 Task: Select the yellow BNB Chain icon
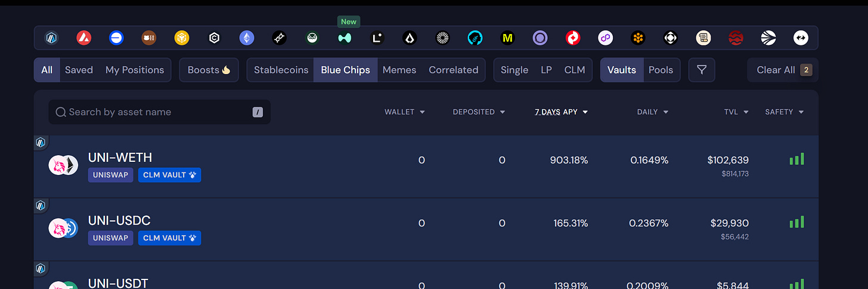click(x=182, y=38)
